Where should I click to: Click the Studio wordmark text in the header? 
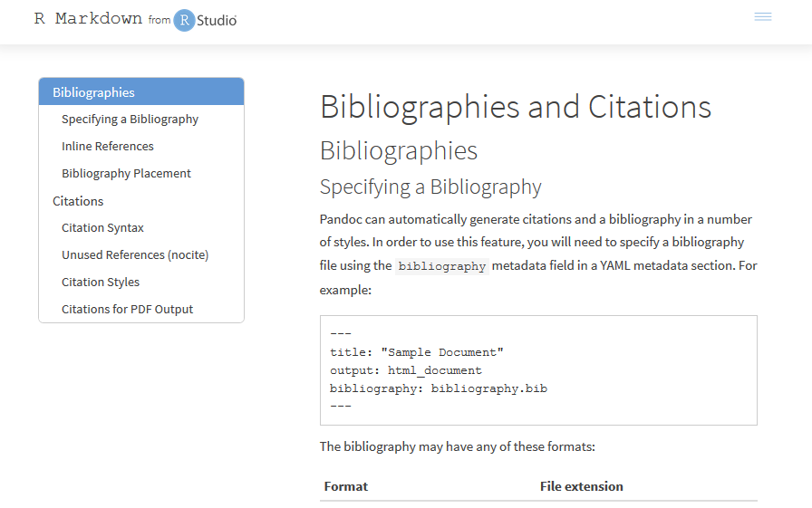point(217,21)
